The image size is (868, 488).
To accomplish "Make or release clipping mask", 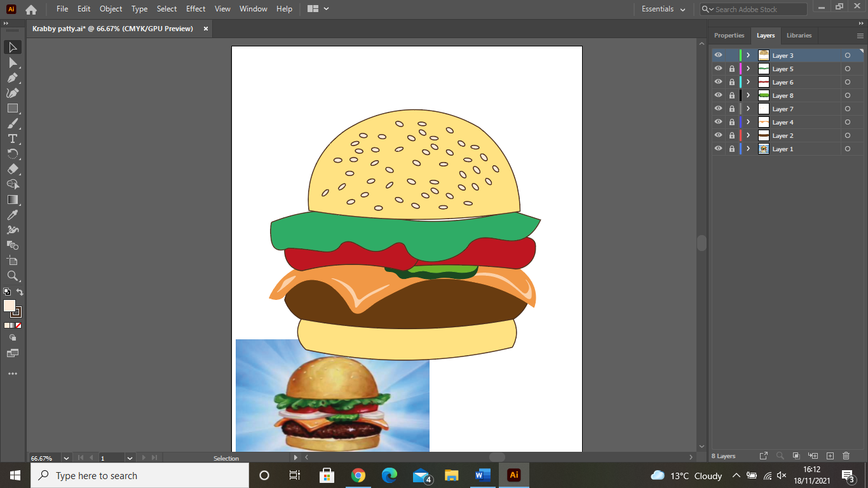I will pos(796,456).
